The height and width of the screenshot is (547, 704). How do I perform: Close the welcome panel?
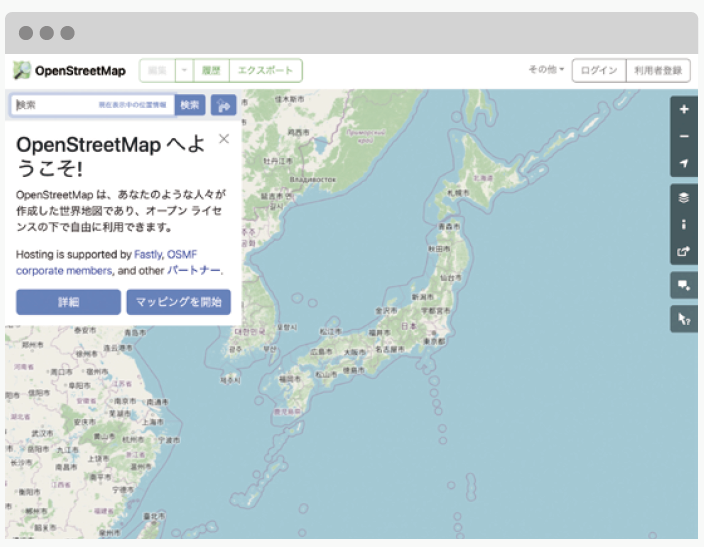pyautogui.click(x=224, y=139)
